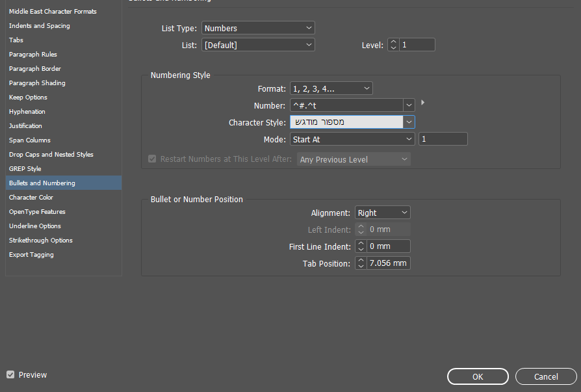Go to the GREP Style section
Viewport: 581px width, 392px height.
tap(25, 169)
